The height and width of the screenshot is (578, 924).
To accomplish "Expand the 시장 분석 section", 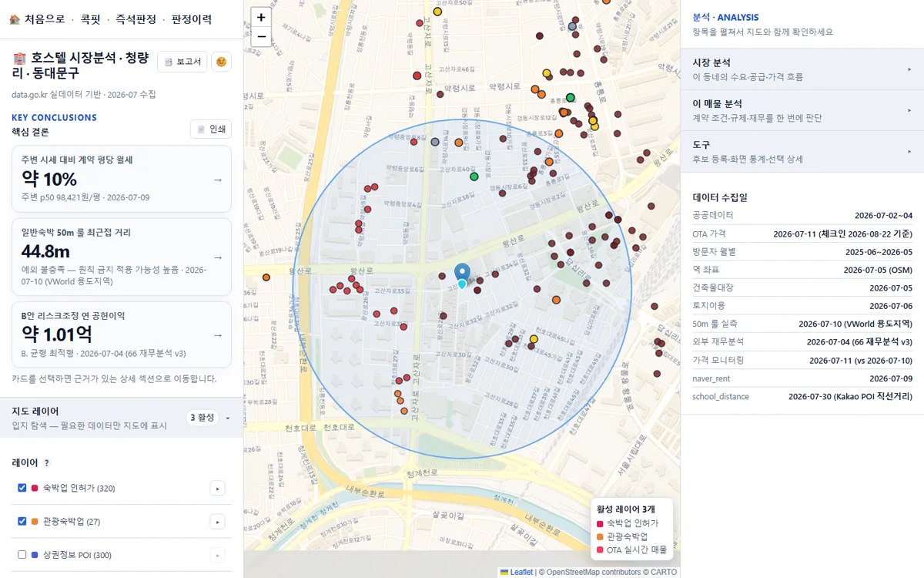I will click(x=802, y=69).
